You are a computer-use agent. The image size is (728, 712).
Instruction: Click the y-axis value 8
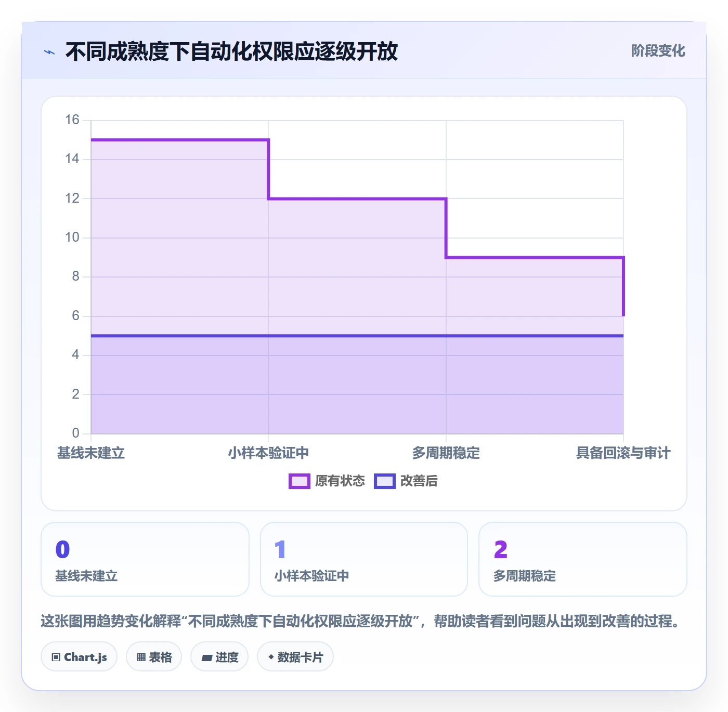(x=76, y=276)
